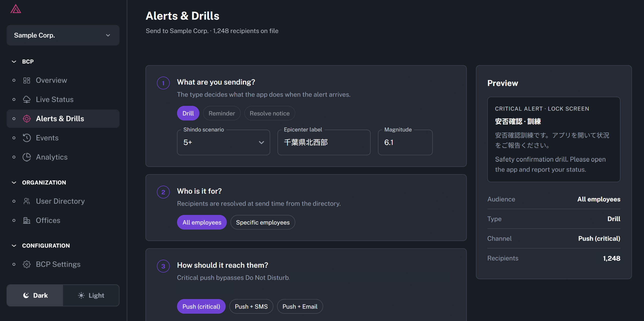Click the pink triangle app logo
The width and height of the screenshot is (644, 321).
(x=16, y=9)
